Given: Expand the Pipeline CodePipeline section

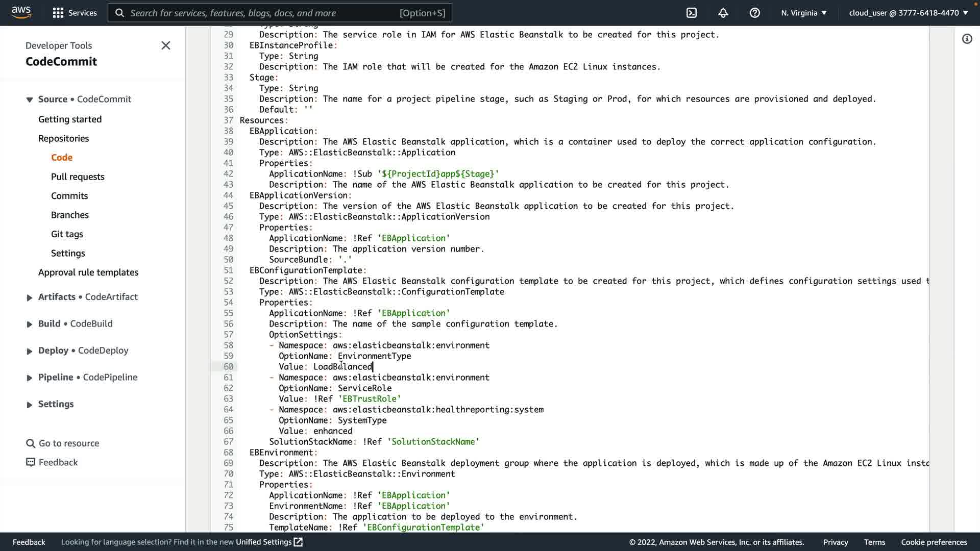Looking at the screenshot, I should click(x=30, y=378).
